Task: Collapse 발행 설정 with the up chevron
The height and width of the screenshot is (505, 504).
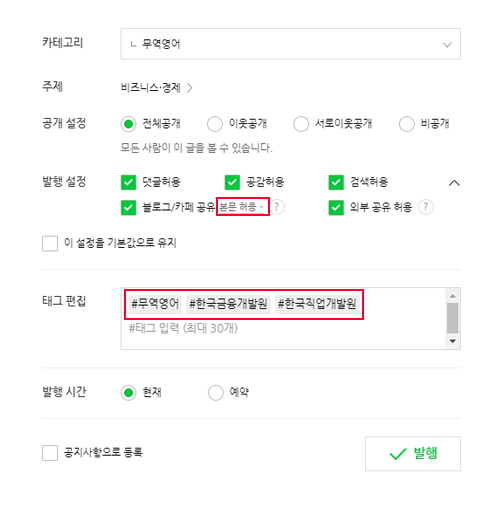Action: click(454, 183)
